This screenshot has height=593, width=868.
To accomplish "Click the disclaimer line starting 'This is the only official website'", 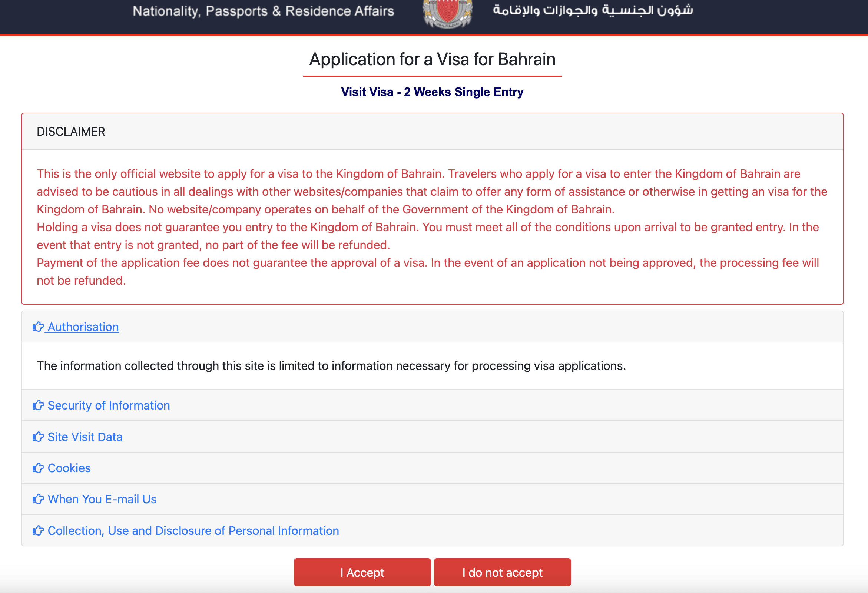I will (418, 174).
